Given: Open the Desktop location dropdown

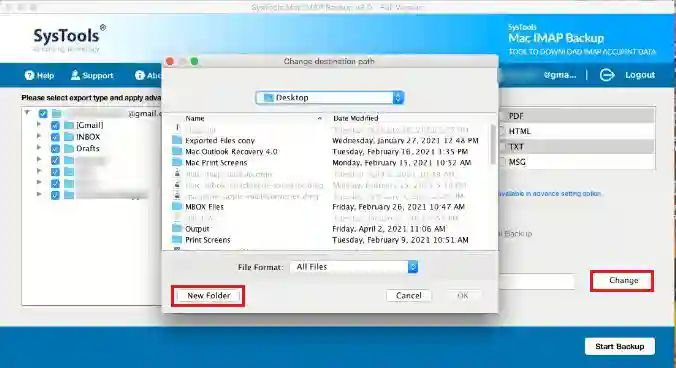Looking at the screenshot, I should pos(329,98).
